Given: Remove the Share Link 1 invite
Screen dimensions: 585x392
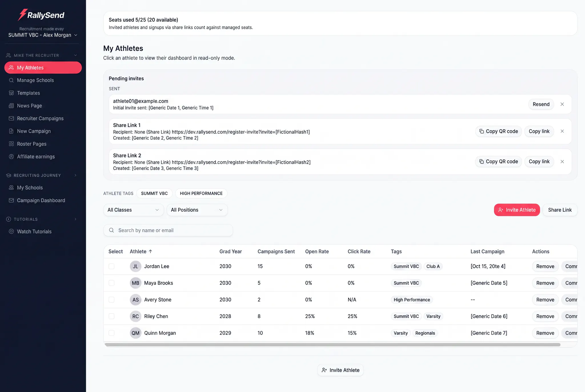Looking at the screenshot, I should 562,131.
